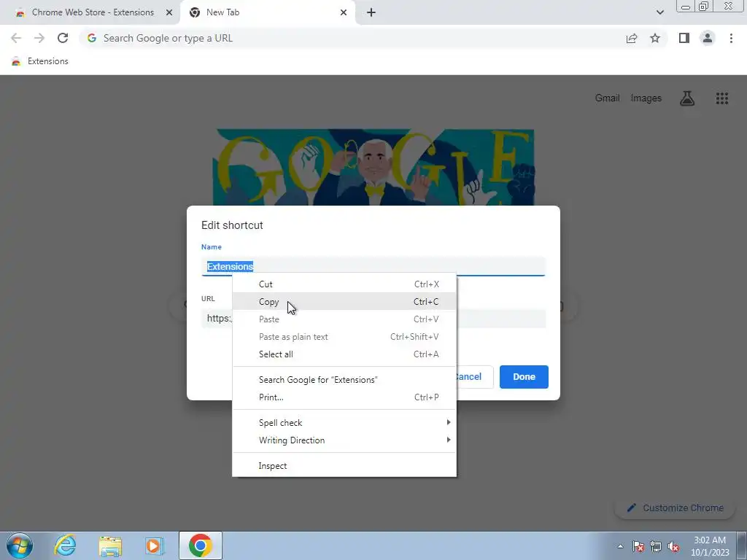Select Cut in the context menu

[344, 284]
